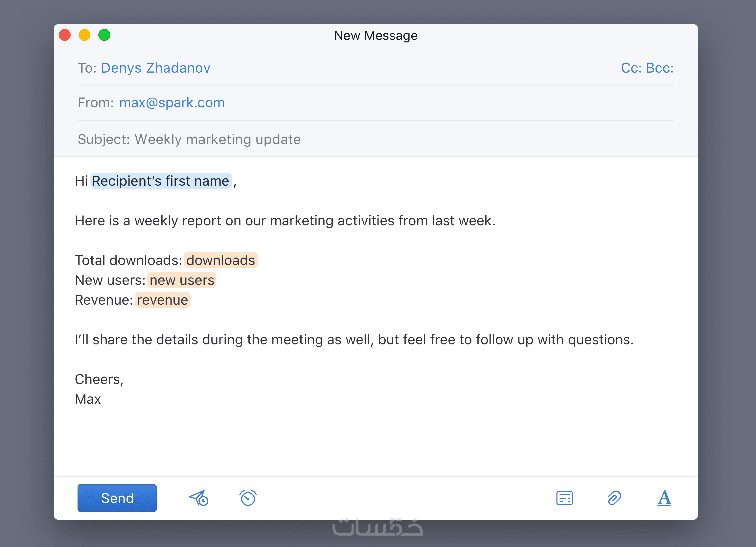Viewport: 756px width, 547px height.
Task: Add a Cc recipient field
Action: click(631, 68)
